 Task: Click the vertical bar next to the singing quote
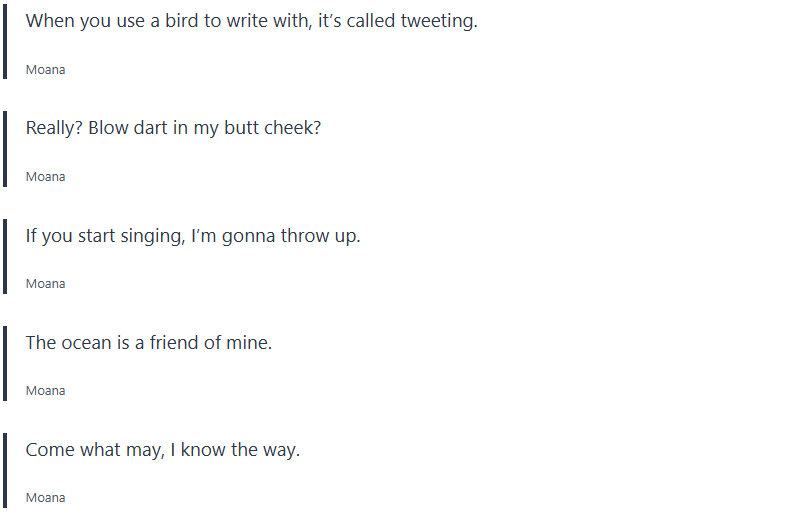5,256
